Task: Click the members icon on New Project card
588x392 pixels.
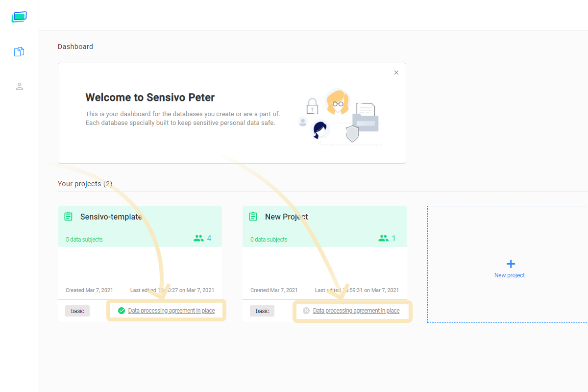Action: [383, 238]
